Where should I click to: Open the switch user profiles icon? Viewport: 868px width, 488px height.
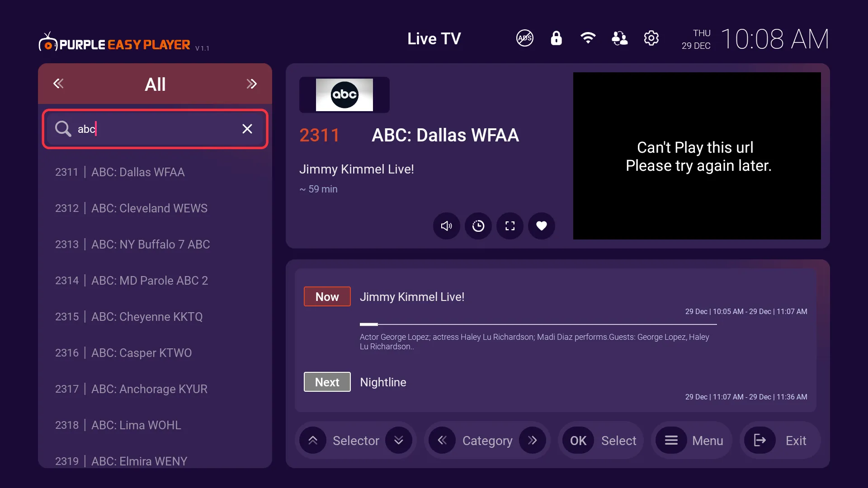pyautogui.click(x=619, y=38)
